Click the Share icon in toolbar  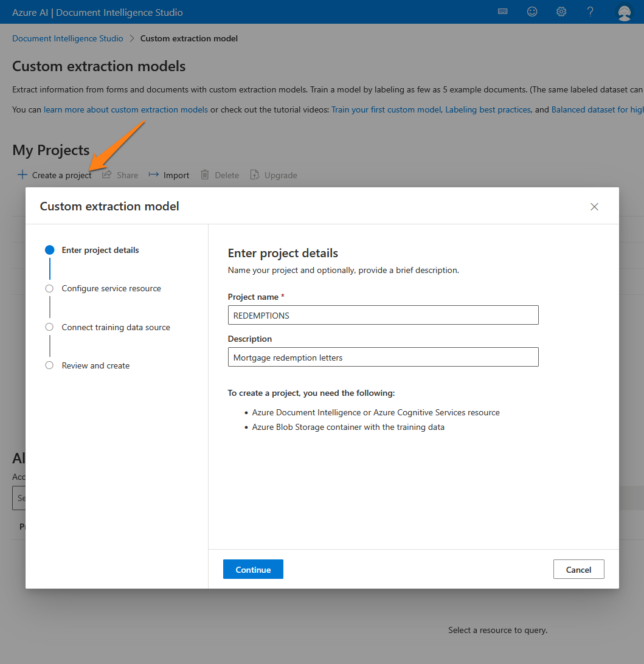(106, 175)
